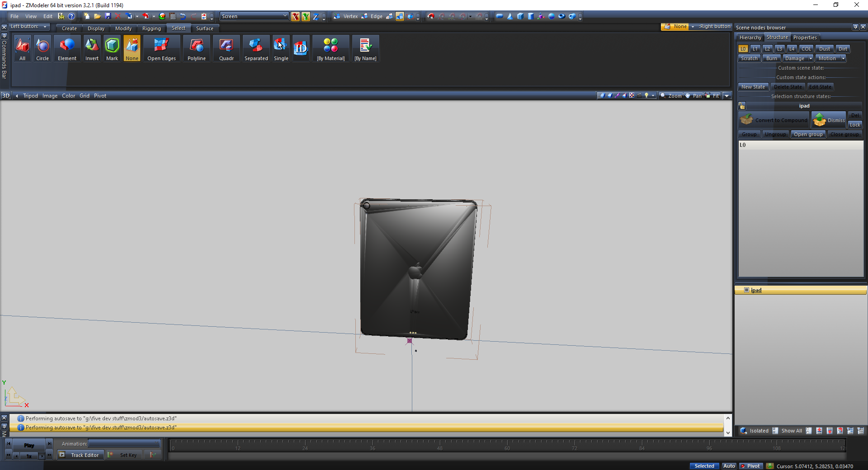Choose the Open Edges select tool
The height and width of the screenshot is (470, 868).
click(x=161, y=49)
